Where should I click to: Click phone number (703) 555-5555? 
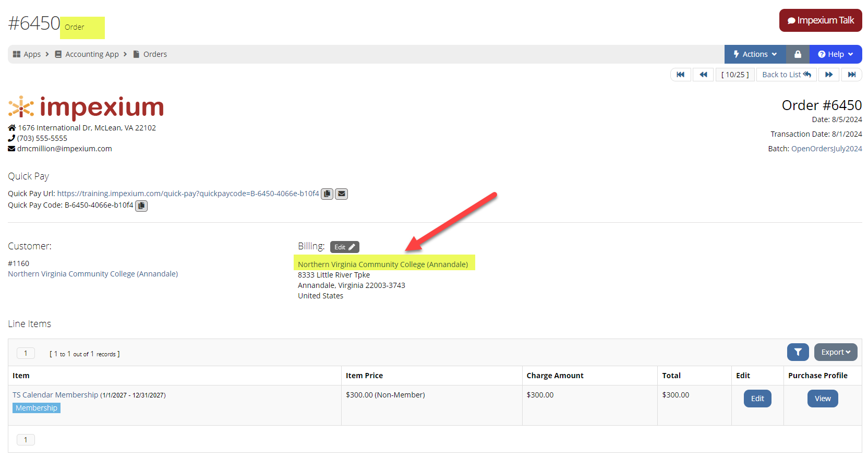pos(42,138)
